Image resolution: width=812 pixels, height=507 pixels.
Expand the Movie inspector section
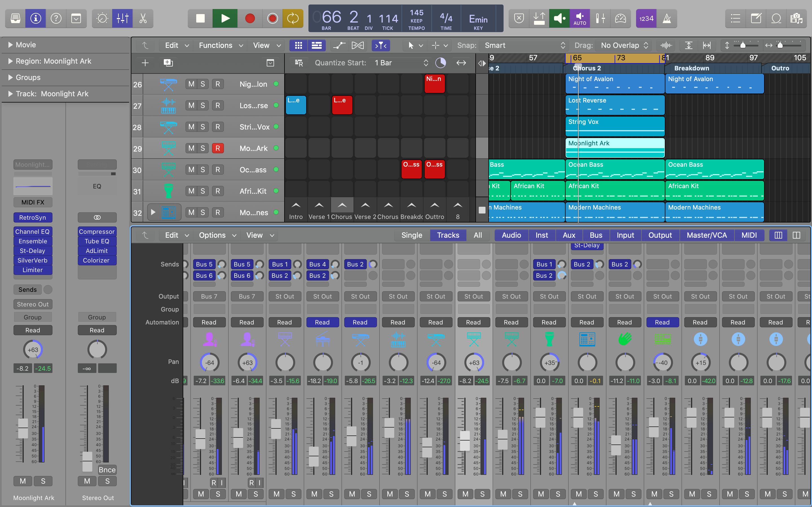click(x=10, y=45)
